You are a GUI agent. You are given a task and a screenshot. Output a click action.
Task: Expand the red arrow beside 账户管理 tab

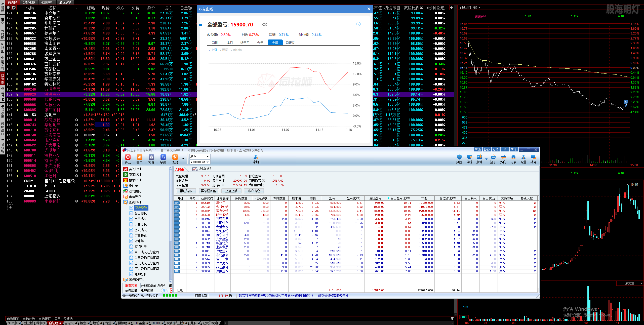(x=171, y=290)
